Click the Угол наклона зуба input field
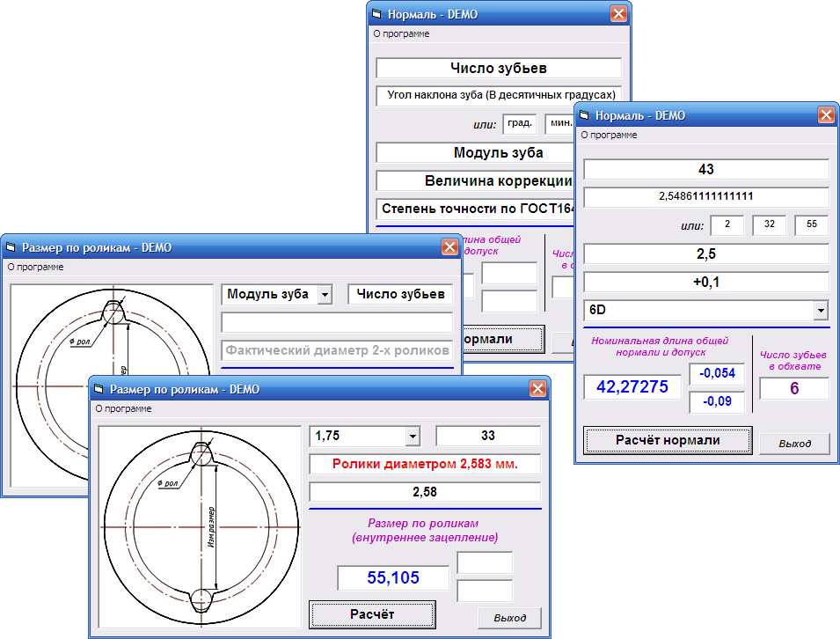Viewport: 840px width, 639px height. click(498, 95)
